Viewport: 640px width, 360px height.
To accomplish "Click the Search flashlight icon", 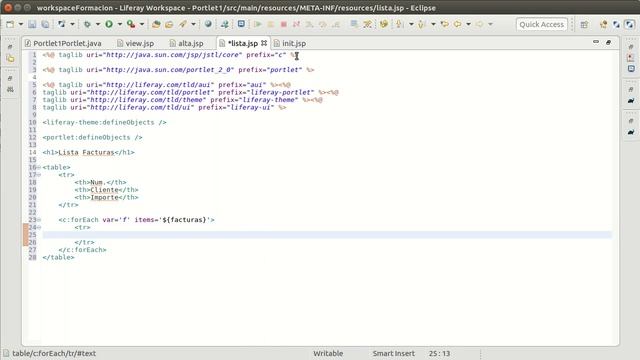I will tap(182, 24).
